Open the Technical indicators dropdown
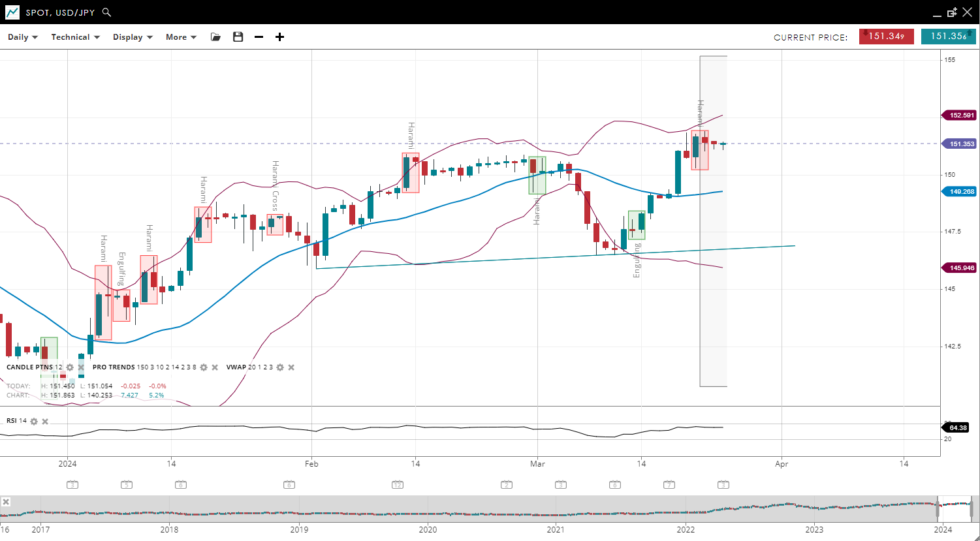This screenshot has width=980, height=541. pyautogui.click(x=75, y=37)
